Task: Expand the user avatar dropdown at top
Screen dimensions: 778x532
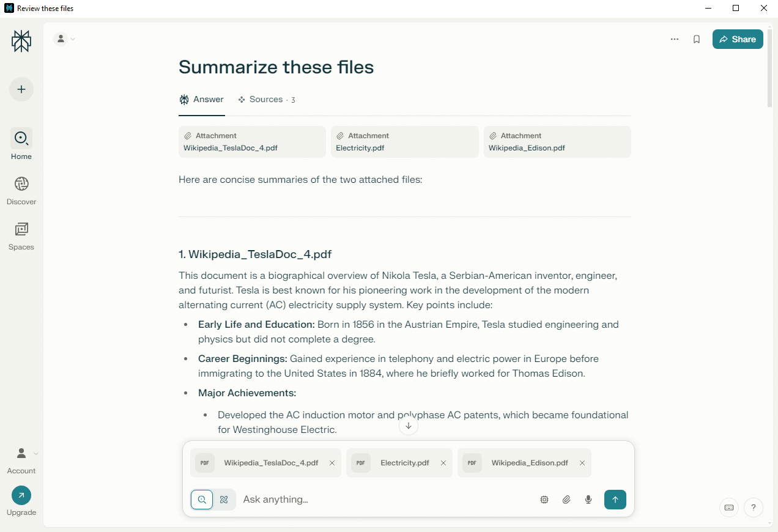Action: 65,39
